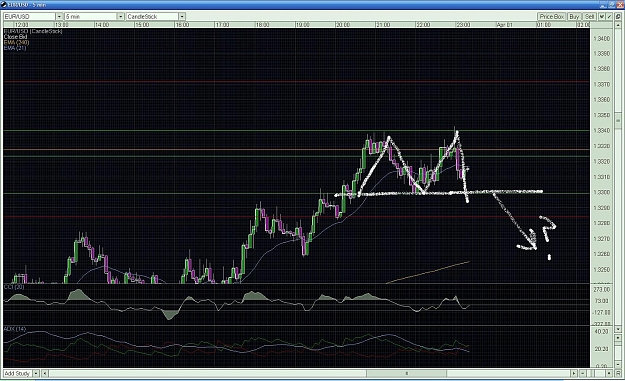Click the Buy button
This screenshot has width=625, height=381.
tap(574, 17)
